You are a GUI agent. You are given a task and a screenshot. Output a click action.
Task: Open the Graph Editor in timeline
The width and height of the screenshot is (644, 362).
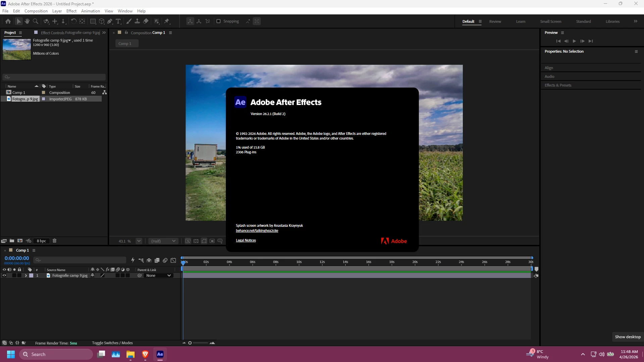click(173, 260)
